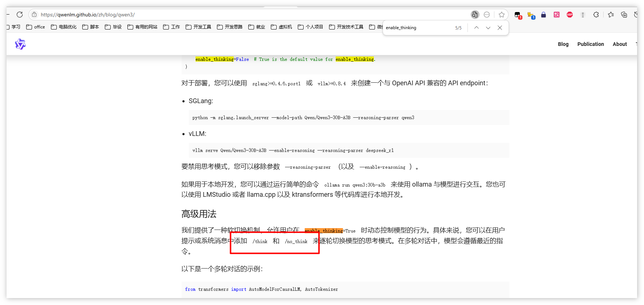Open the 开发工具 bookmark folder
Screen dimensions: 644x305
tap(198, 27)
